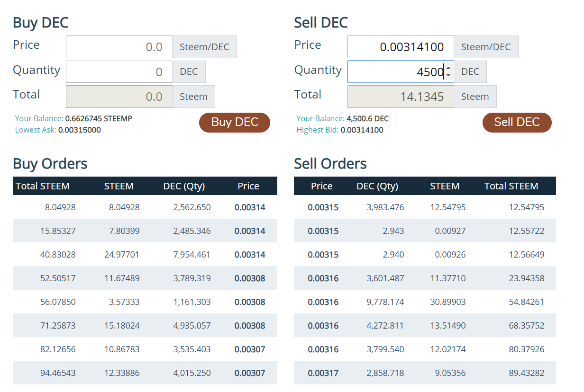Select sell order priced at 0.00317
Screen dimensions: 584x392
(425, 373)
